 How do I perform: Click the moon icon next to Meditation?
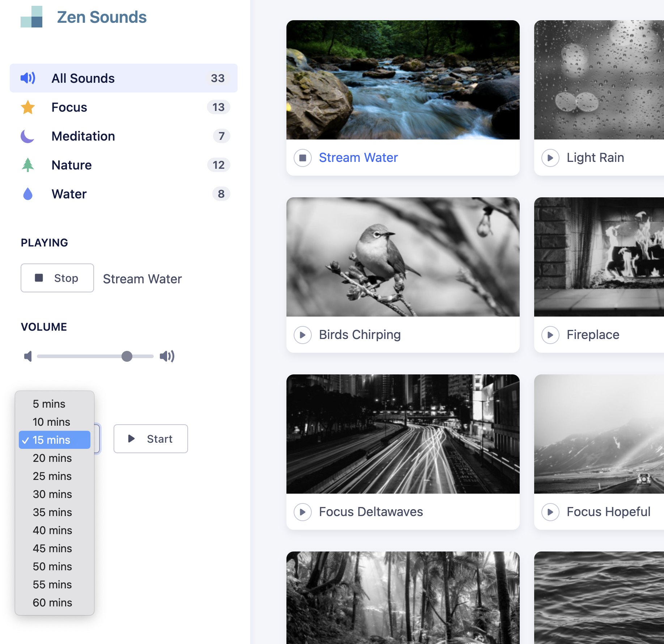point(27,136)
